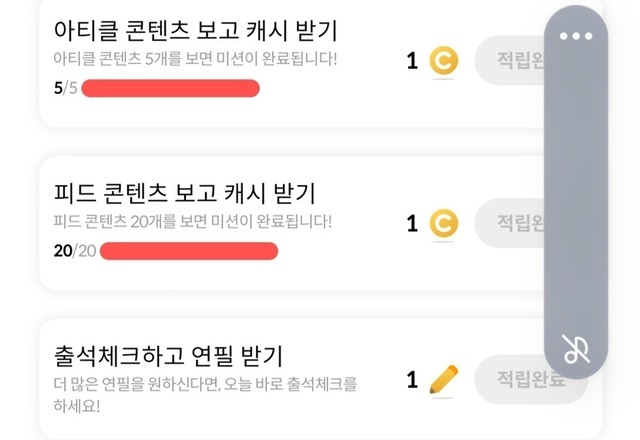Image resolution: width=640 pixels, height=440 pixels.
Task: Tap the reward number 1 beside the pencil
Action: point(412,380)
